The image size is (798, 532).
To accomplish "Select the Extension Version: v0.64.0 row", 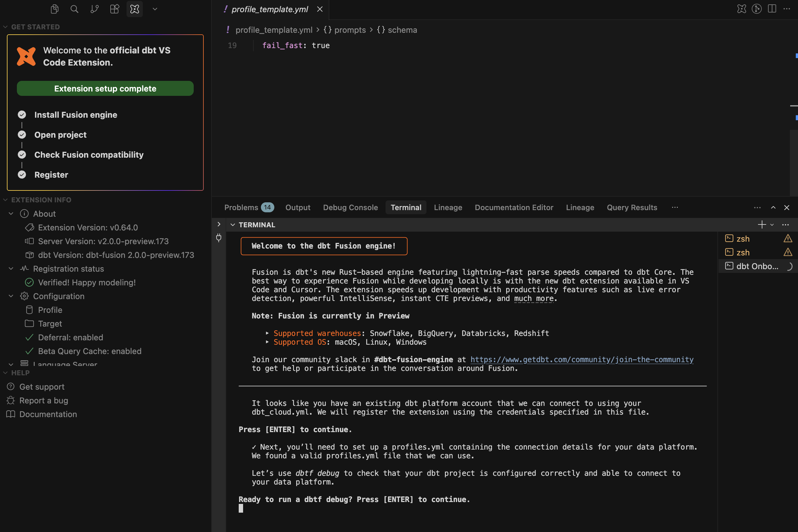I will click(105, 228).
